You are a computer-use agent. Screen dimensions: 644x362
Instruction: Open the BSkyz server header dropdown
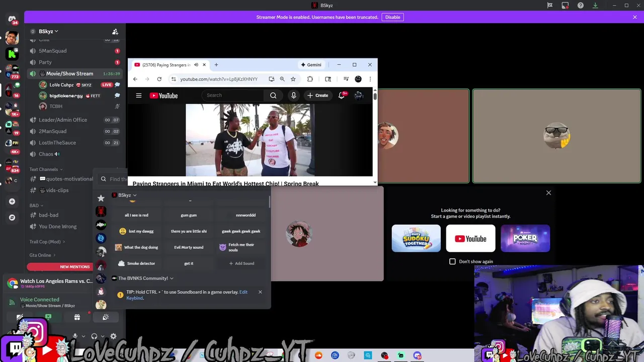(x=48, y=31)
